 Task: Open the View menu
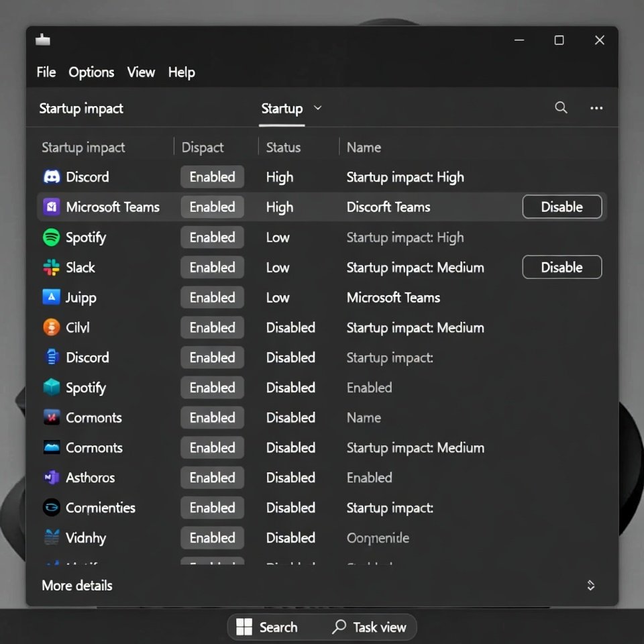[x=141, y=72]
